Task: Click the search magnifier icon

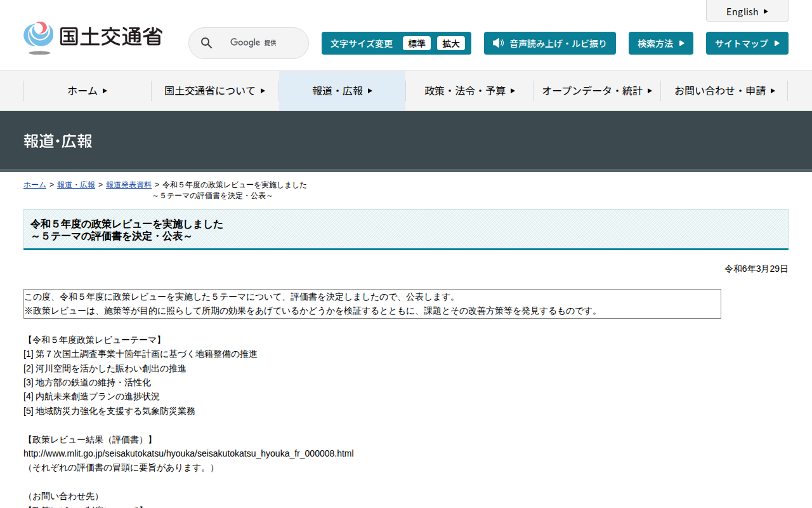Action: (x=207, y=43)
